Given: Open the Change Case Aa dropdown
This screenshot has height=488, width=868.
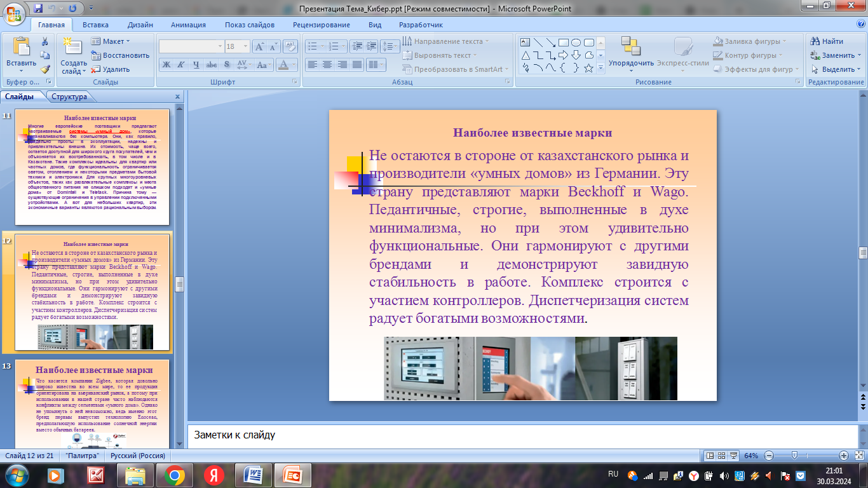Looking at the screenshot, I should (263, 65).
